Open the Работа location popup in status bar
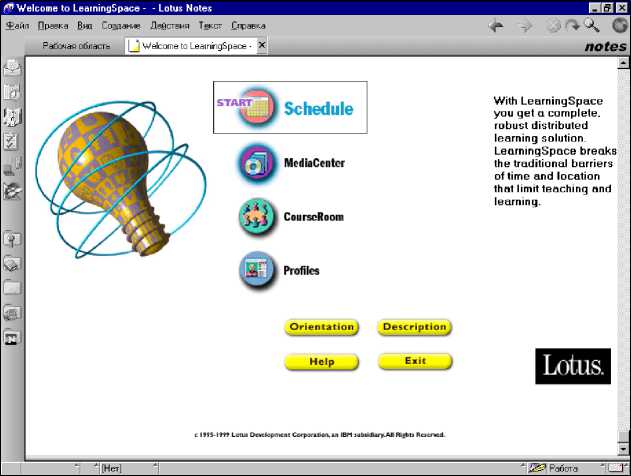This screenshot has width=631, height=476. (563, 468)
